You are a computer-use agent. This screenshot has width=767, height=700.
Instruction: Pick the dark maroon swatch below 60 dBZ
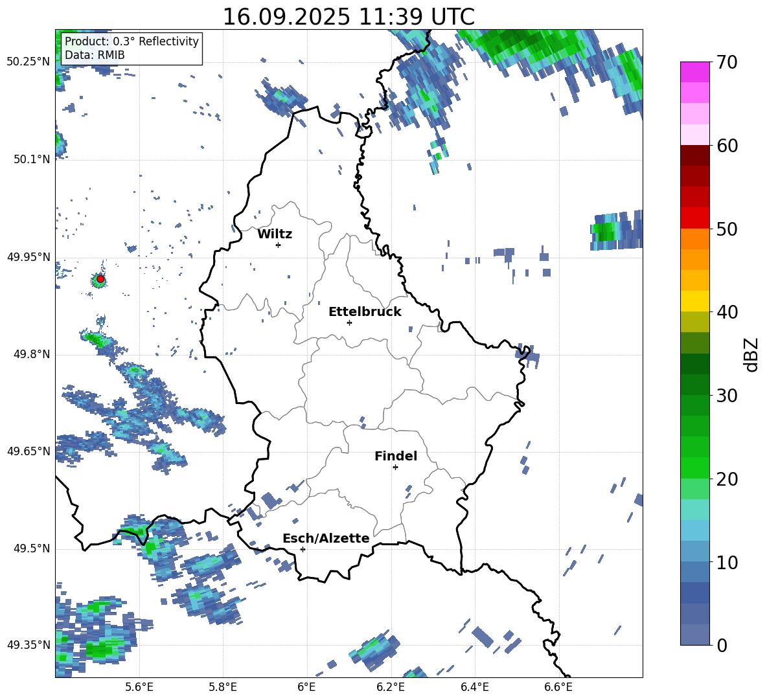[694, 155]
